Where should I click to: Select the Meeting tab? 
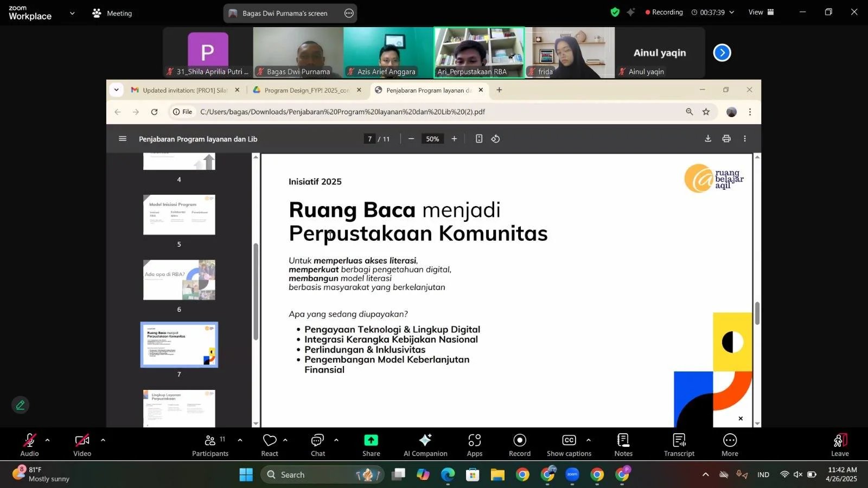click(x=112, y=13)
